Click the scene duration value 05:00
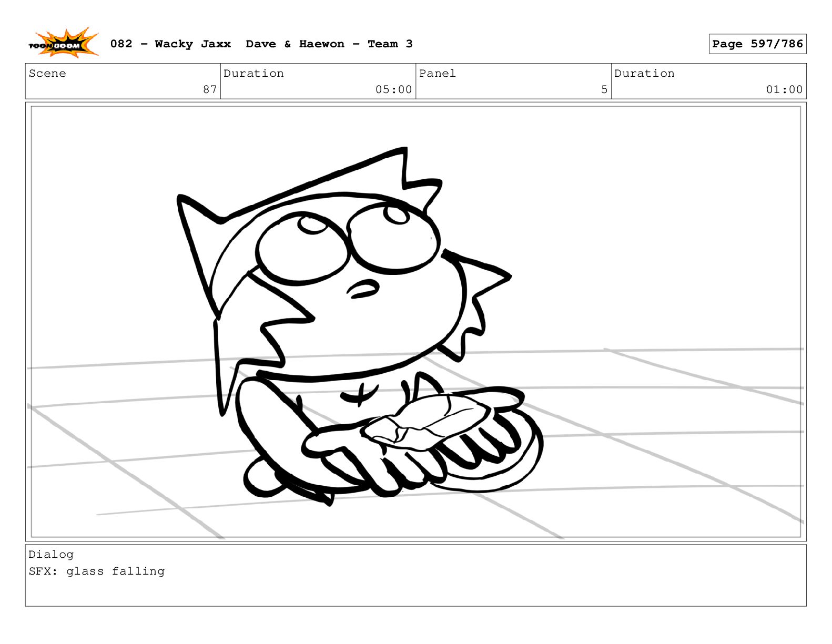The image size is (832, 644). pos(393,89)
